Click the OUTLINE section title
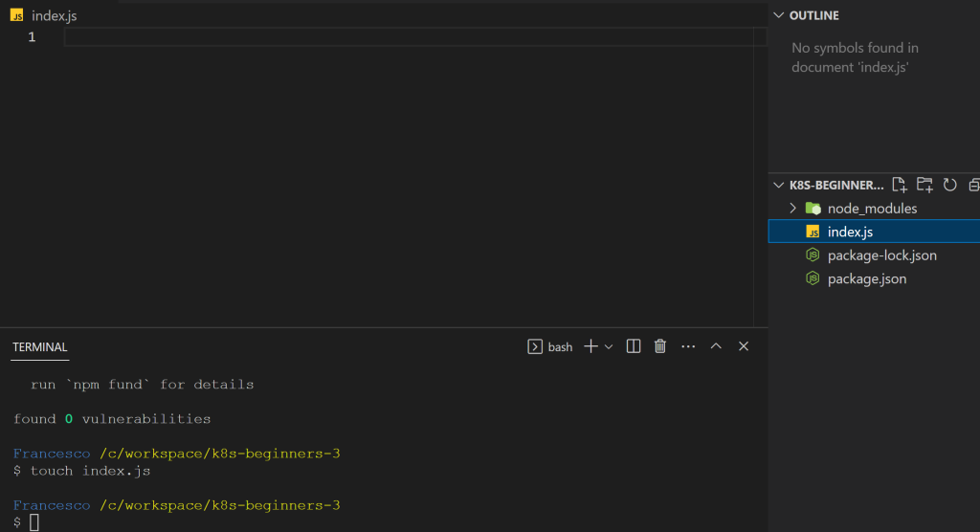This screenshot has height=532, width=980. pyautogui.click(x=814, y=15)
